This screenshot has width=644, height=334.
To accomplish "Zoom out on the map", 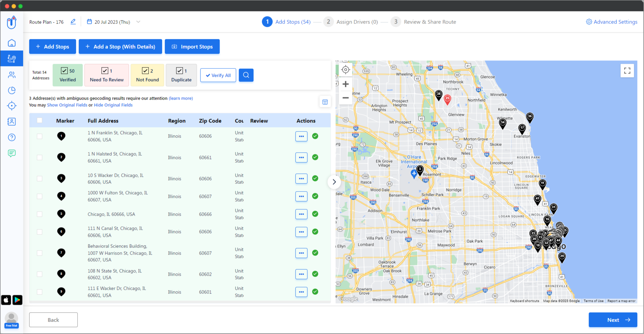I will (x=346, y=98).
